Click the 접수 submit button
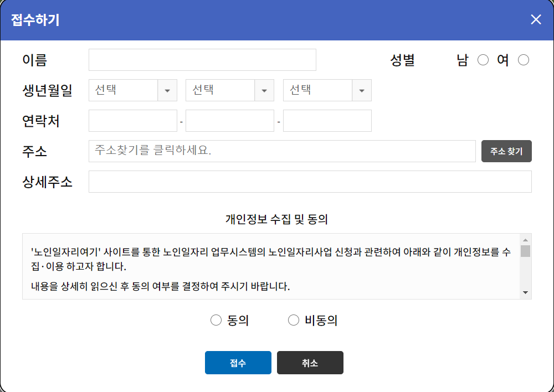 pos(238,363)
